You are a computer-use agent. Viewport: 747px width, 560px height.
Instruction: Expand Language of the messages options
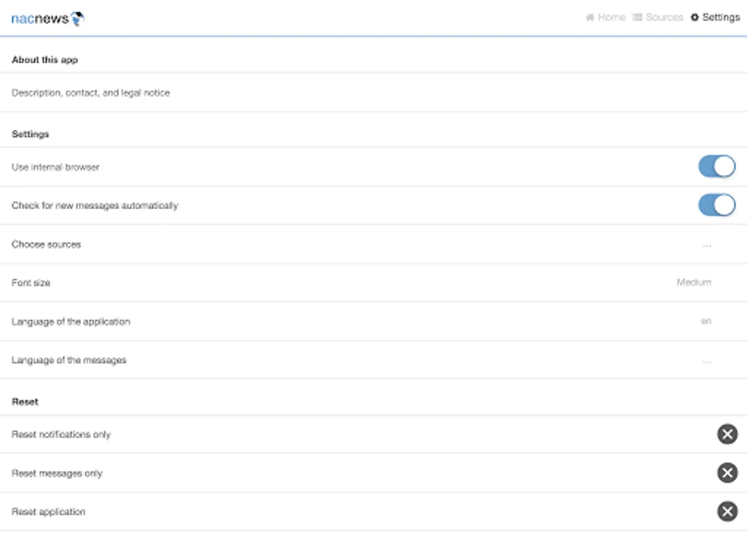coord(706,361)
